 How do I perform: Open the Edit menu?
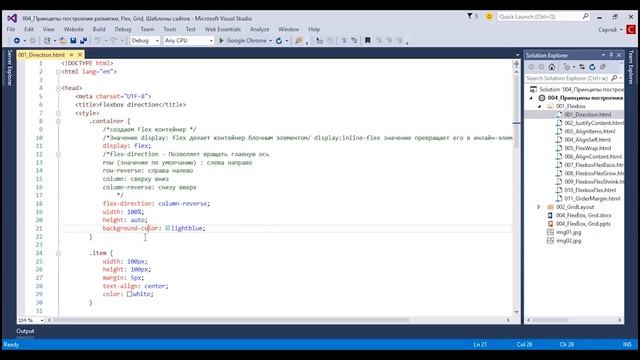point(29,29)
